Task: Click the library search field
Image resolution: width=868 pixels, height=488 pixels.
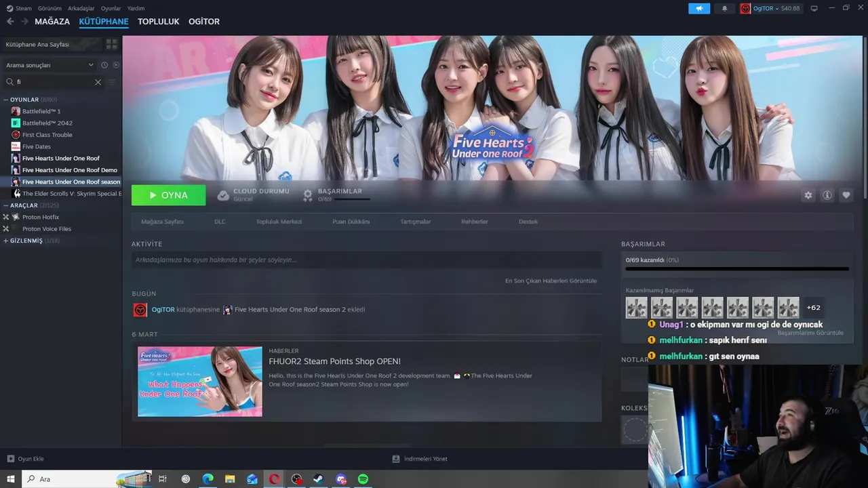Action: (53, 82)
